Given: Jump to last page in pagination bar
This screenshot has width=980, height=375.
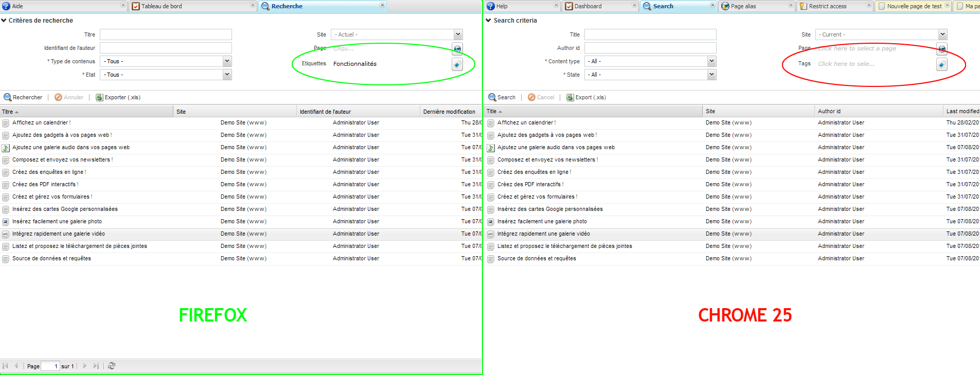Looking at the screenshot, I should pyautogui.click(x=96, y=366).
